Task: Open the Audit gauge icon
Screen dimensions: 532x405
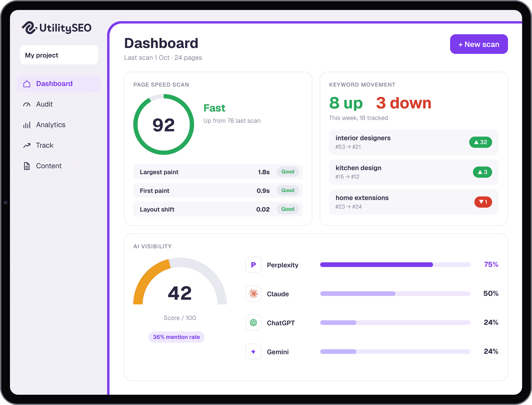Action: [27, 104]
